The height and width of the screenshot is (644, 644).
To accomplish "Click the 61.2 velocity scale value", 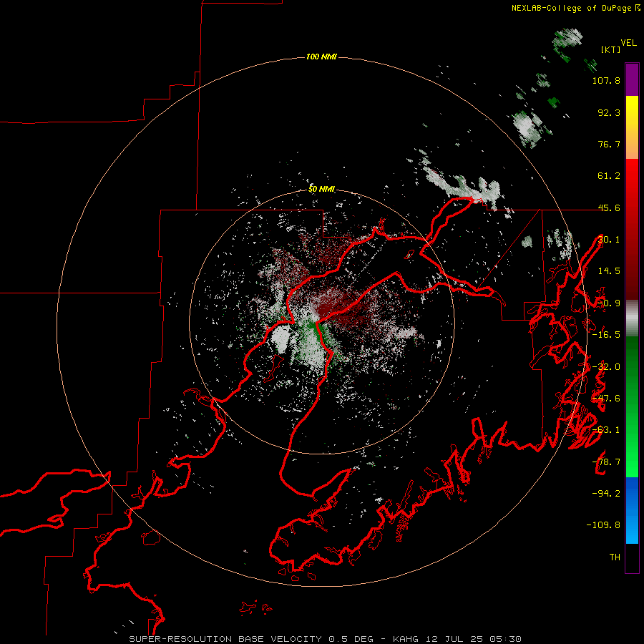I will tap(609, 176).
